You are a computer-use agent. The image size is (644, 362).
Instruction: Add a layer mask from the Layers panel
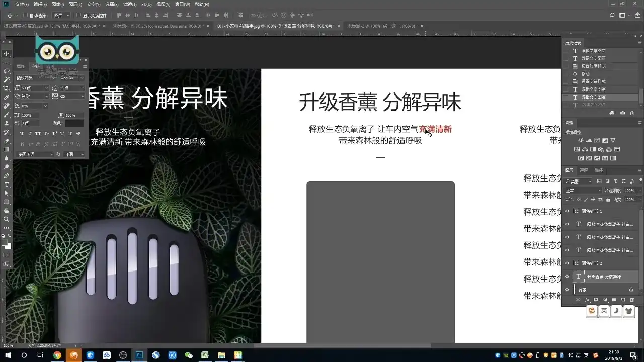[595, 300]
